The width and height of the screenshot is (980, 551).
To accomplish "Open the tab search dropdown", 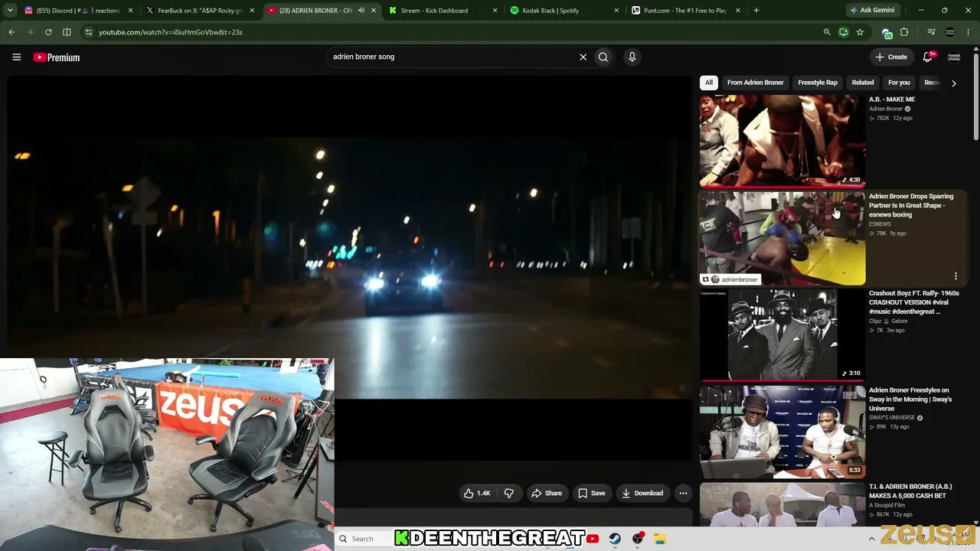I will click(x=11, y=11).
